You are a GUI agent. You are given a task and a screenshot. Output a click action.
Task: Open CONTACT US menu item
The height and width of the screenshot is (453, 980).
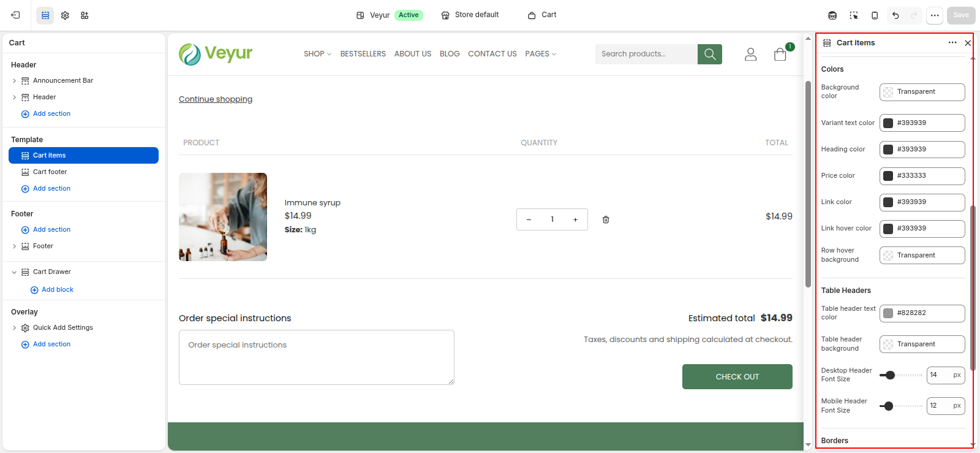pyautogui.click(x=492, y=54)
